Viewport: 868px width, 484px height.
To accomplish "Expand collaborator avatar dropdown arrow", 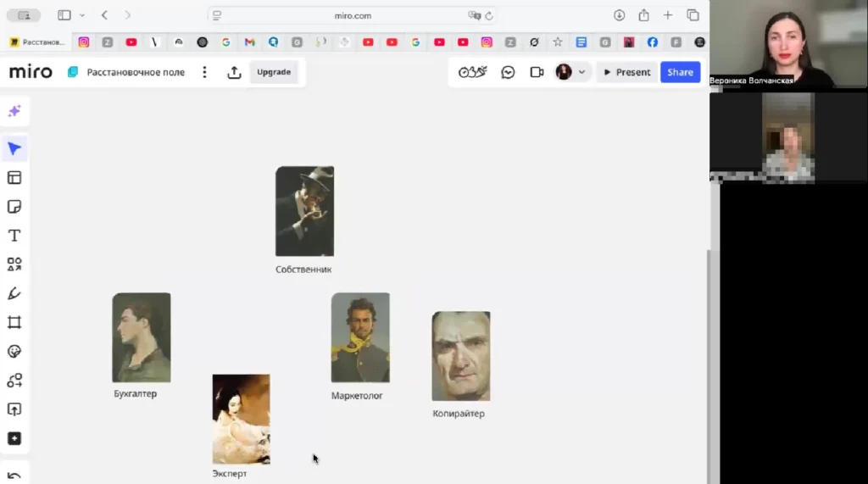I will click(x=581, y=72).
